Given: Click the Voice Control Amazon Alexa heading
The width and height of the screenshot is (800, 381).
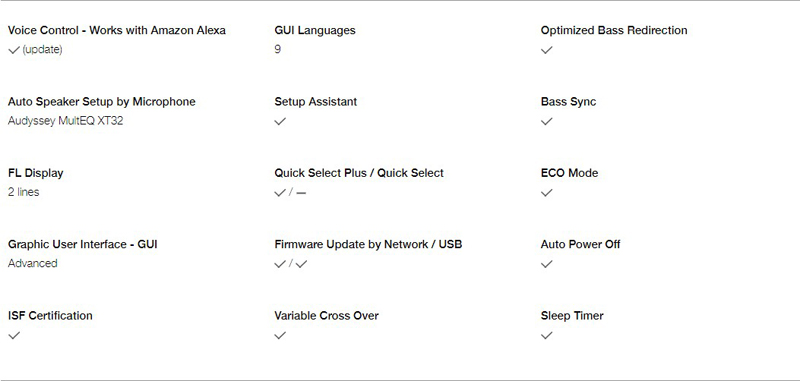Looking at the screenshot, I should point(117,31).
